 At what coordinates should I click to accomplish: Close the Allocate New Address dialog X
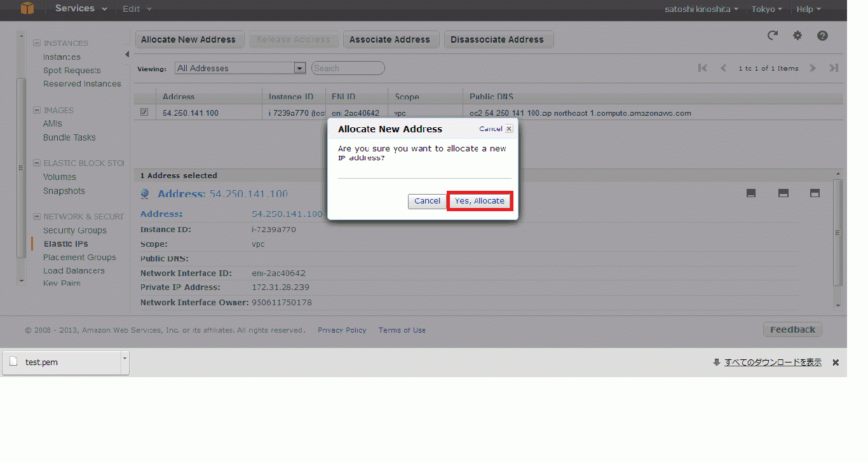(x=509, y=128)
